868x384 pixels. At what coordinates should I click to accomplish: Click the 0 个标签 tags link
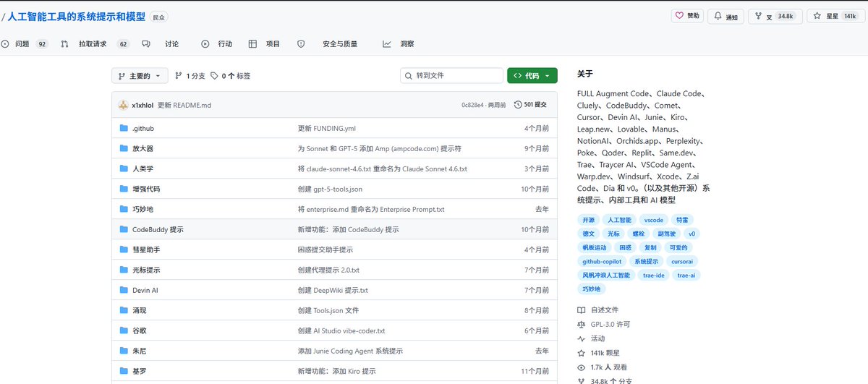(x=231, y=76)
